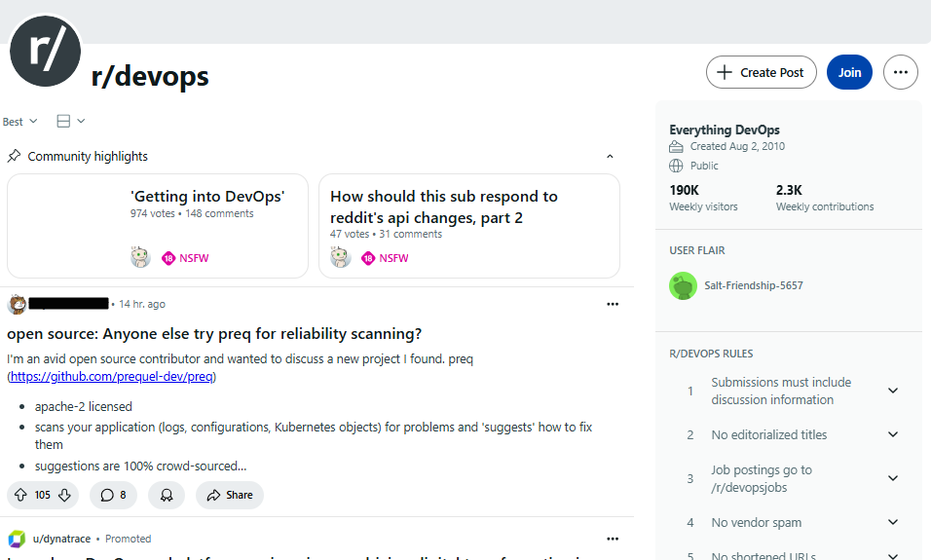Click the 'Everything DevOps' sidebar heading

pyautogui.click(x=725, y=130)
